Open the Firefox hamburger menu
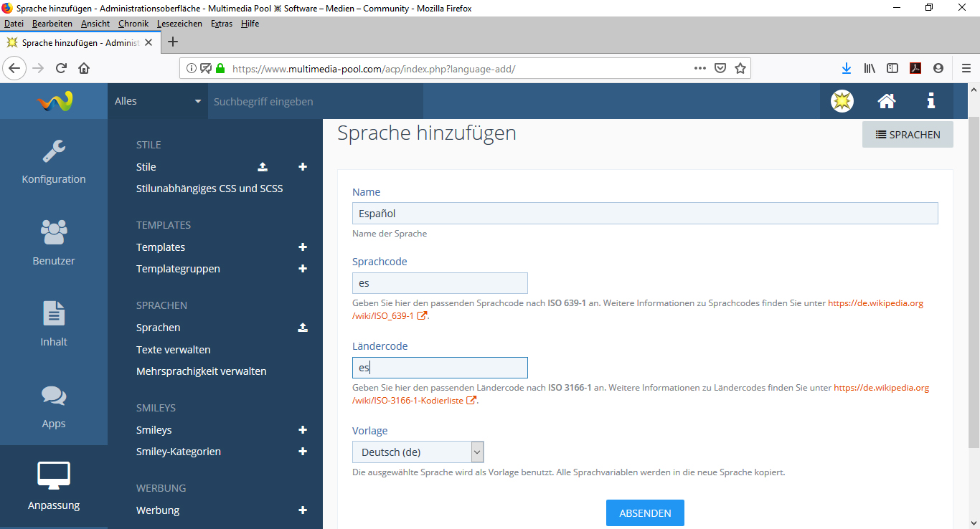 [x=966, y=69]
